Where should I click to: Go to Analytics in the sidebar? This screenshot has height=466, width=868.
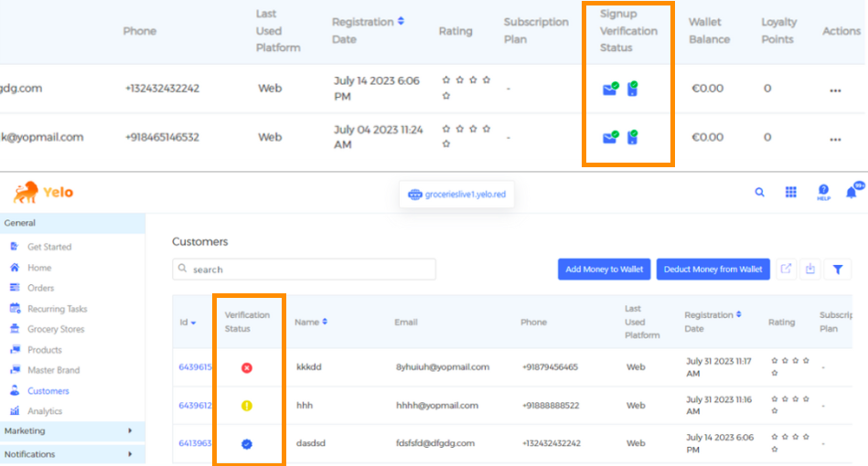pyautogui.click(x=45, y=411)
